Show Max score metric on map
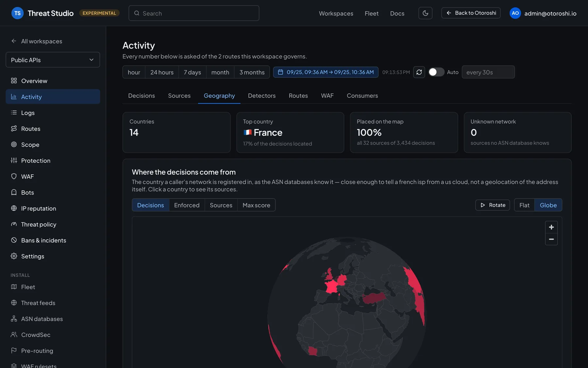This screenshot has height=368, width=588. click(256, 205)
